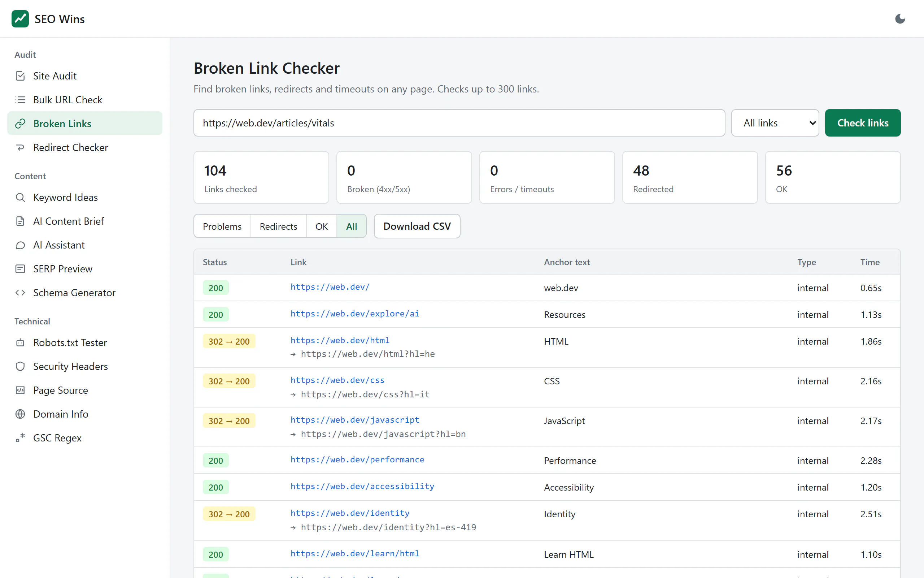Open the https://web.dev/accessibility link

(x=362, y=486)
